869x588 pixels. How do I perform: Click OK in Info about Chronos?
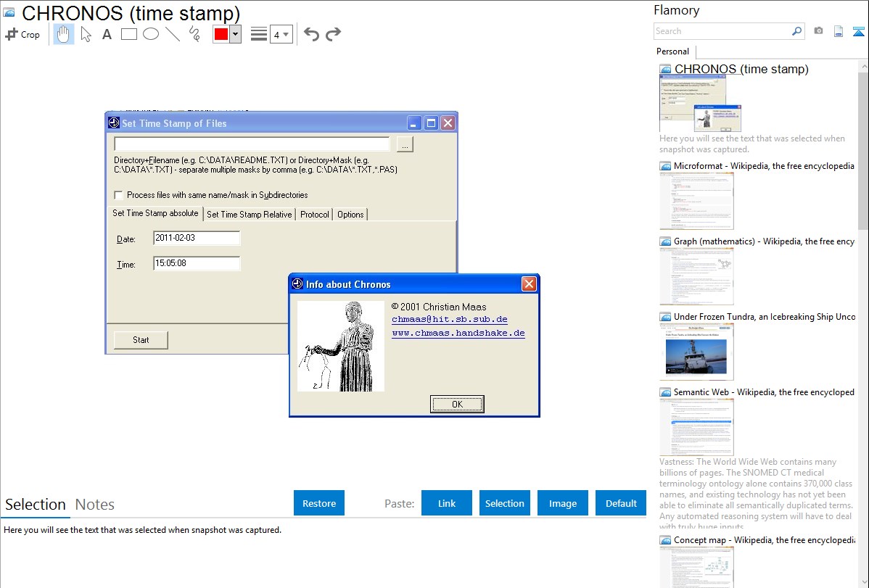[x=457, y=404]
